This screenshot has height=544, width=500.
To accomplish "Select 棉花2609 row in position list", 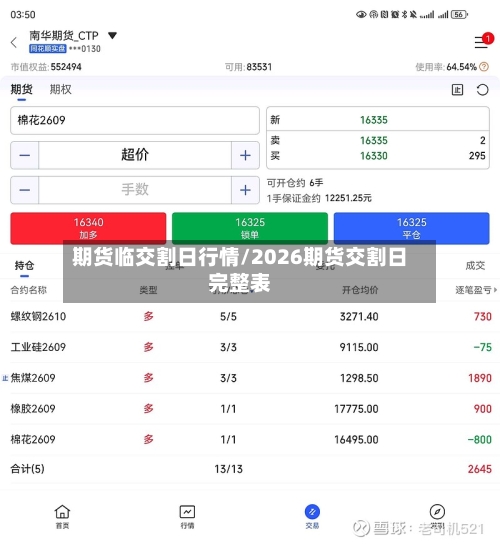I will [251, 440].
